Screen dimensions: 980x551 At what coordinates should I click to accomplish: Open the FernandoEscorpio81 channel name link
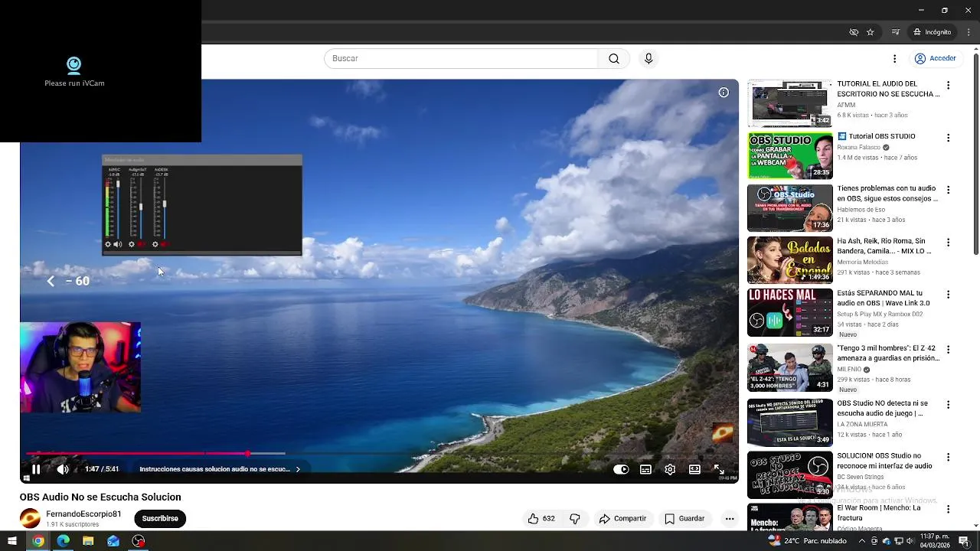point(83,514)
